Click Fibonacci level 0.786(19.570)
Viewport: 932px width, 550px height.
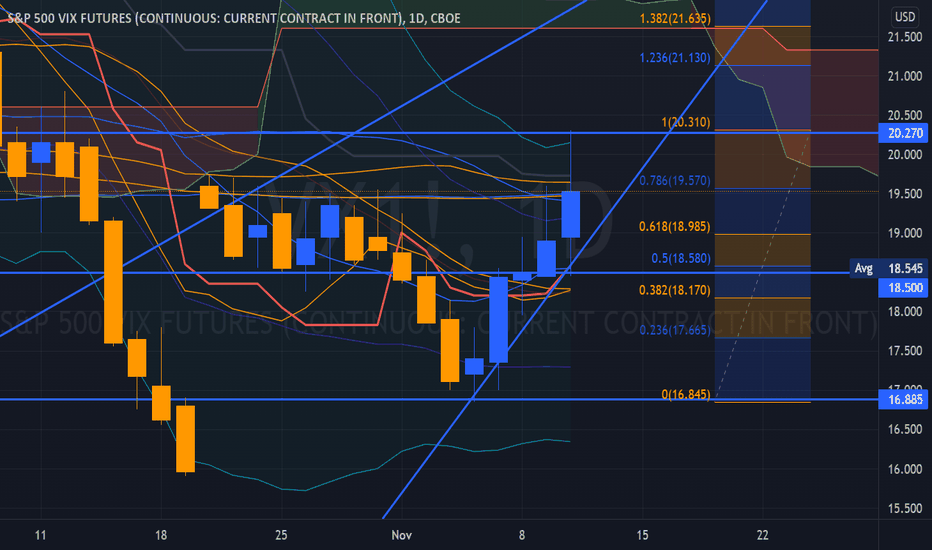675,180
